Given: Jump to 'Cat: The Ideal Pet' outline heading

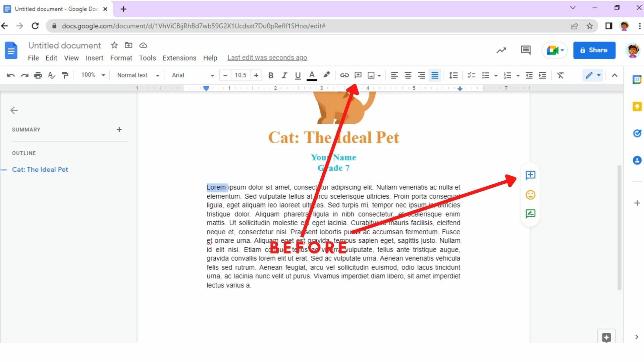Looking at the screenshot, I should coord(40,170).
